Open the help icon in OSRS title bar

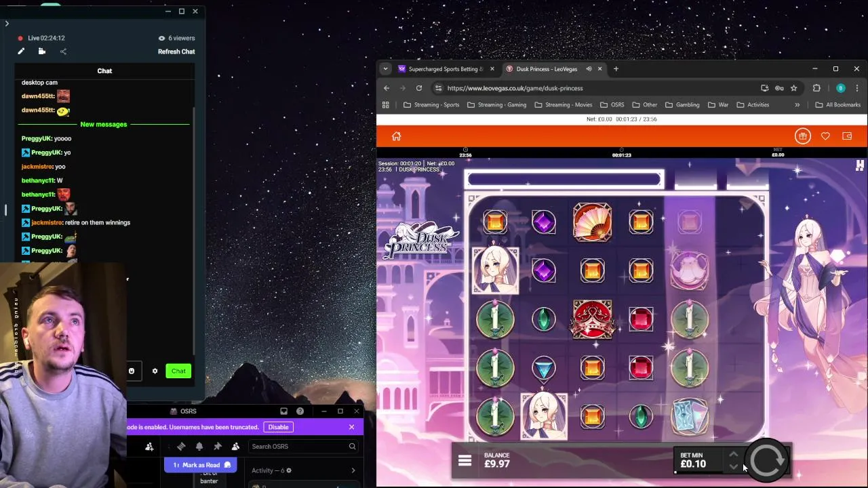[x=300, y=411]
